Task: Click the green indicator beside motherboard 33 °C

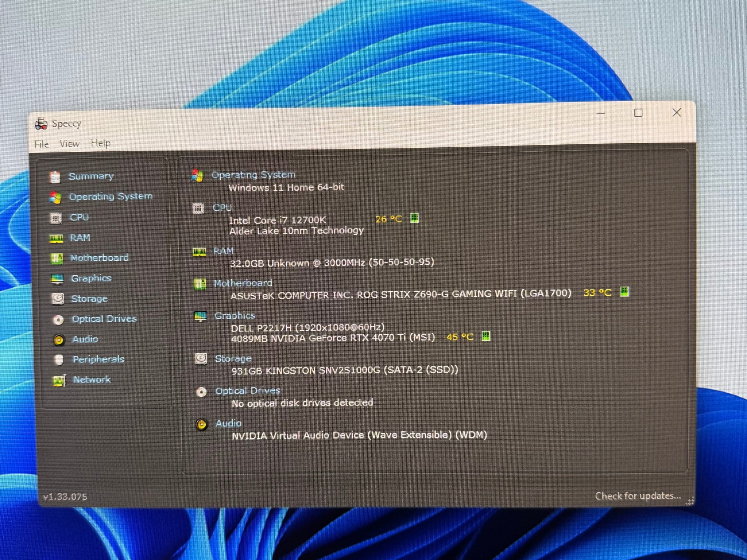Action: 624,292
